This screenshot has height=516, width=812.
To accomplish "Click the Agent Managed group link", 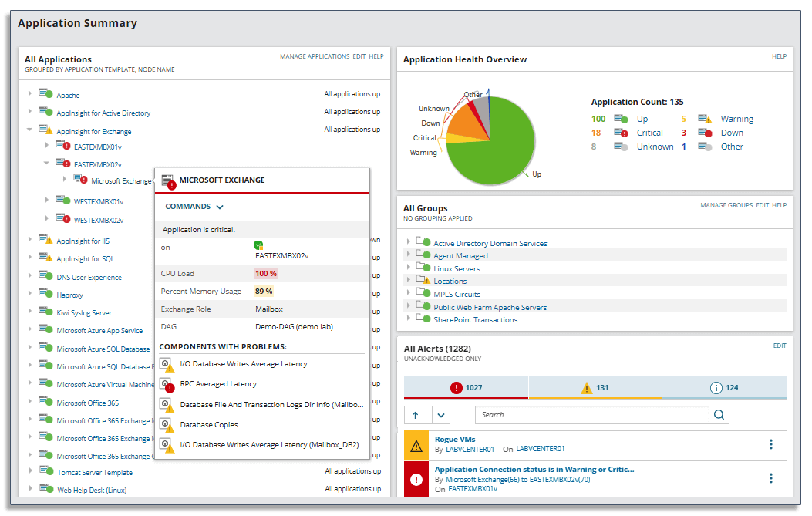I will click(x=460, y=256).
